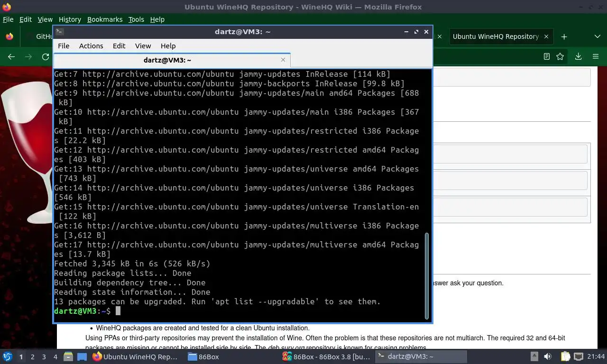607x364 pixels.
Task: Minimize the terminal window
Action: [406, 32]
